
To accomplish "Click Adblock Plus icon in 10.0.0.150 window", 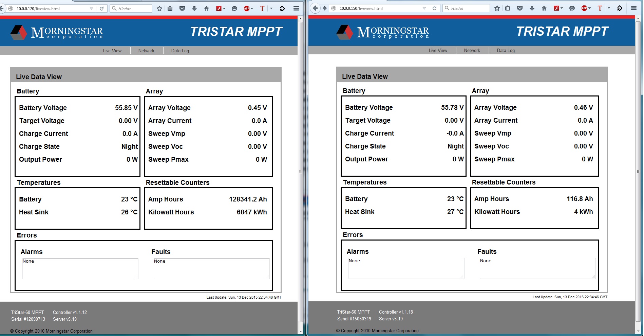I will [584, 8].
